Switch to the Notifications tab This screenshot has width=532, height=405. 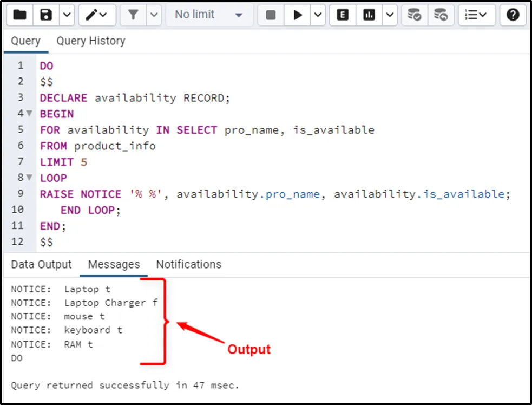(188, 264)
